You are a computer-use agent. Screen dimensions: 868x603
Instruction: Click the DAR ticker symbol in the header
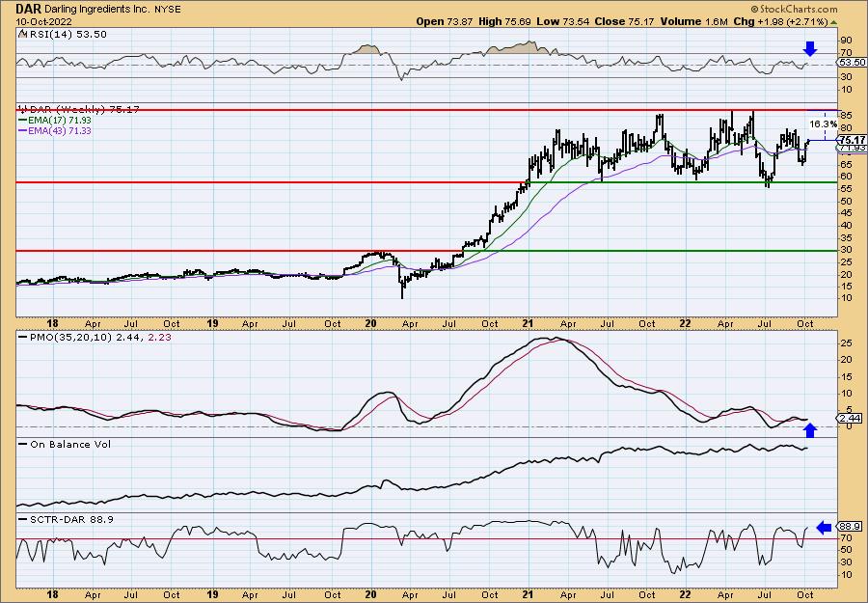click(x=27, y=10)
